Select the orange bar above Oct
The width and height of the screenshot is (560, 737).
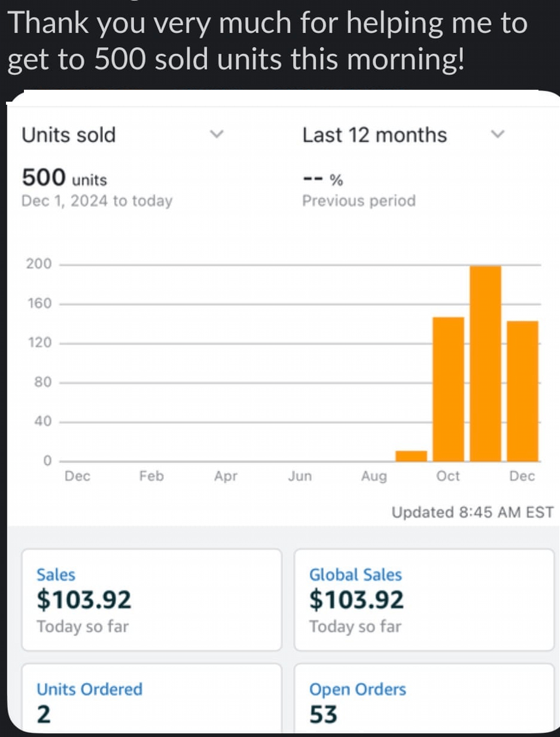[x=448, y=389]
